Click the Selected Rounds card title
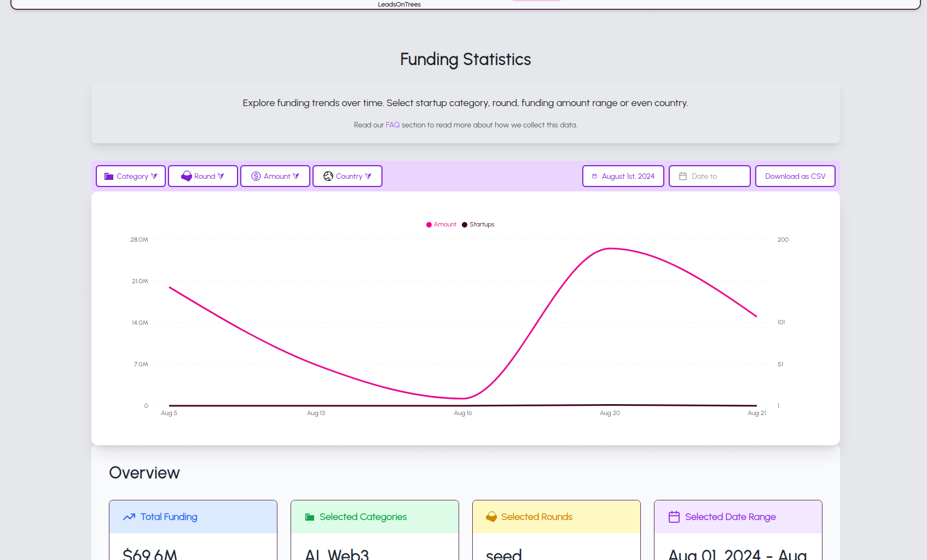The height and width of the screenshot is (560, 927). 537,517
